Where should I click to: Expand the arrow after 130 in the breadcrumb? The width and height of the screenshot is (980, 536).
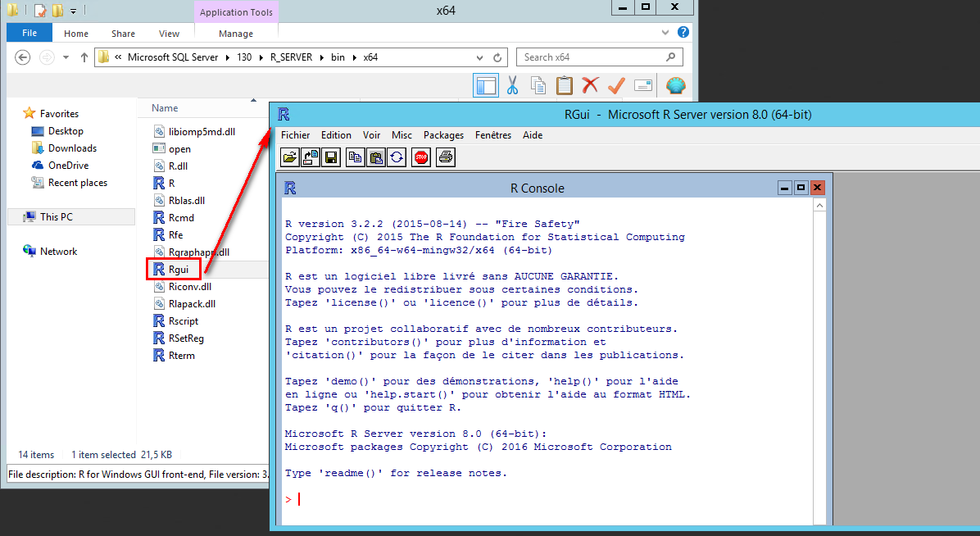[x=260, y=57]
